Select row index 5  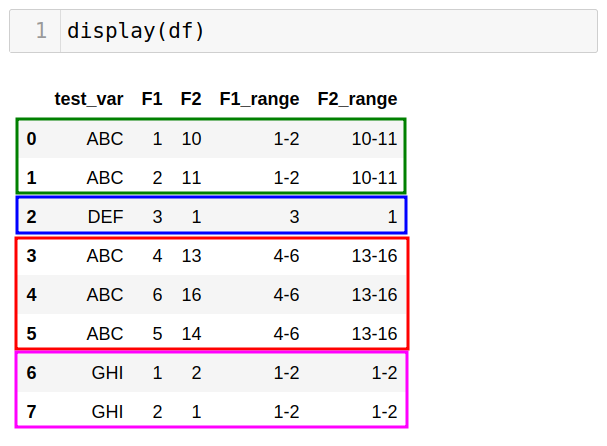click(x=31, y=334)
